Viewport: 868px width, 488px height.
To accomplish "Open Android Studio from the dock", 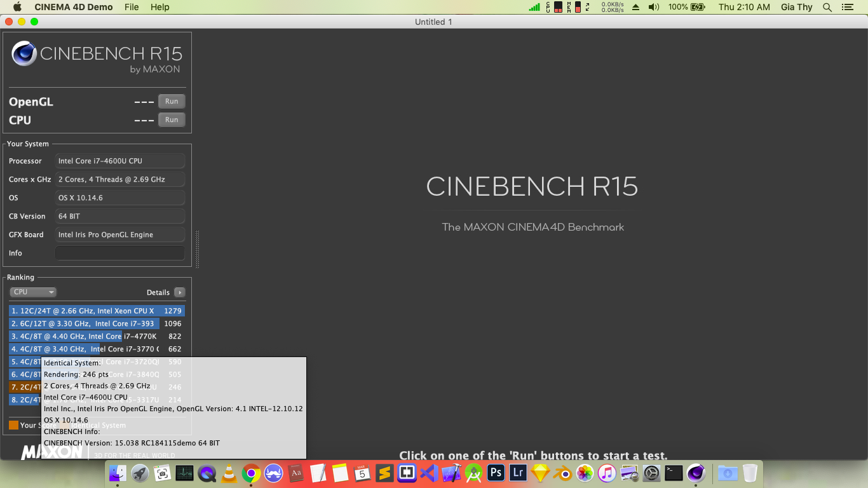I will click(x=473, y=473).
